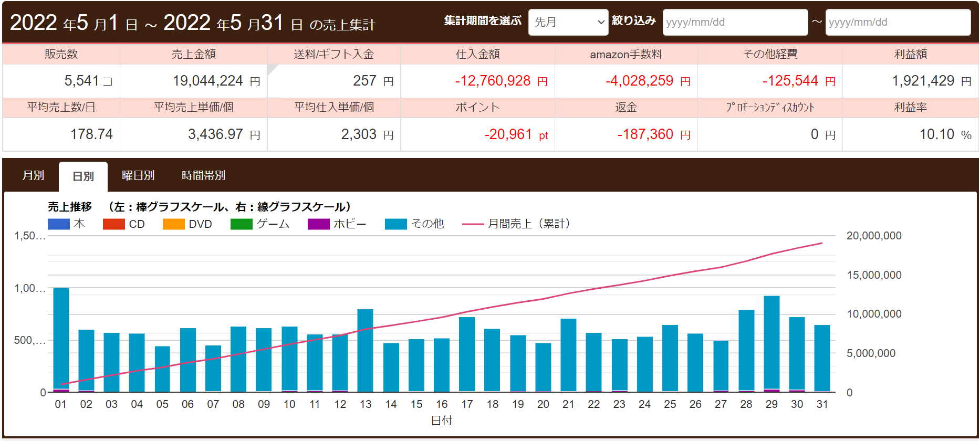980x441 pixels.
Task: Toggle the 本 blue legend swatch
Action: click(x=58, y=224)
